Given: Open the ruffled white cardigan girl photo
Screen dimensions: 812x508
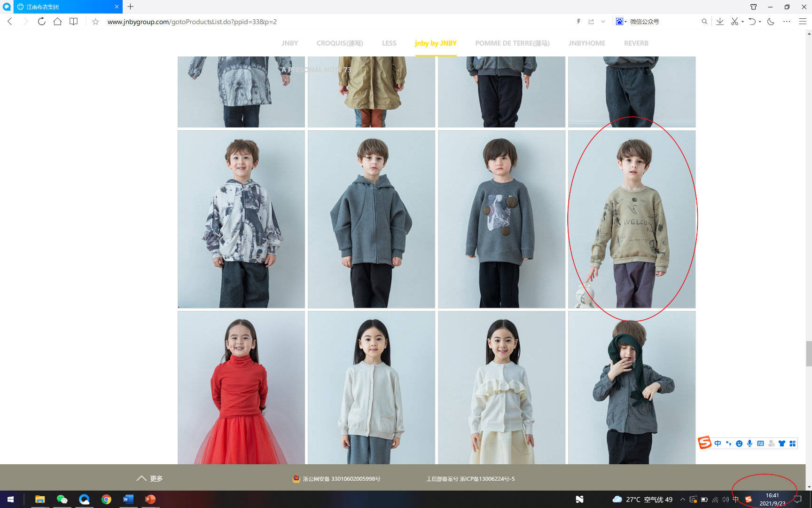Looking at the screenshot, I should click(x=501, y=388).
